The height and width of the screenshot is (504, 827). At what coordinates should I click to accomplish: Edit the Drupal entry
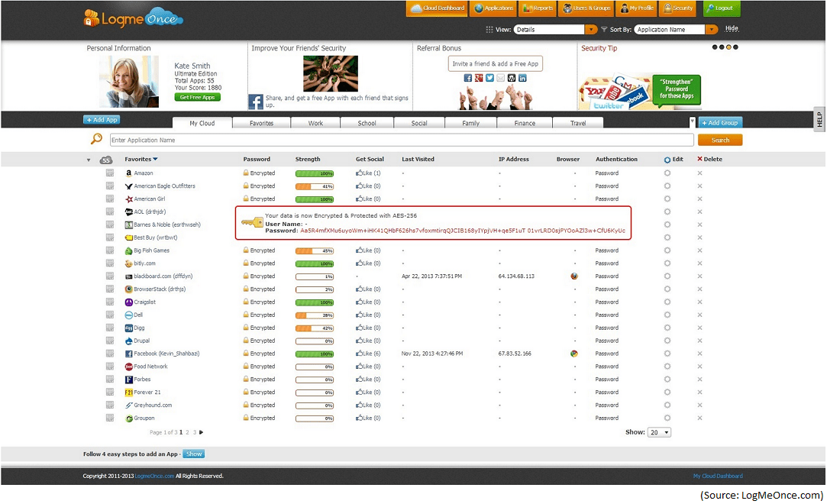(667, 341)
